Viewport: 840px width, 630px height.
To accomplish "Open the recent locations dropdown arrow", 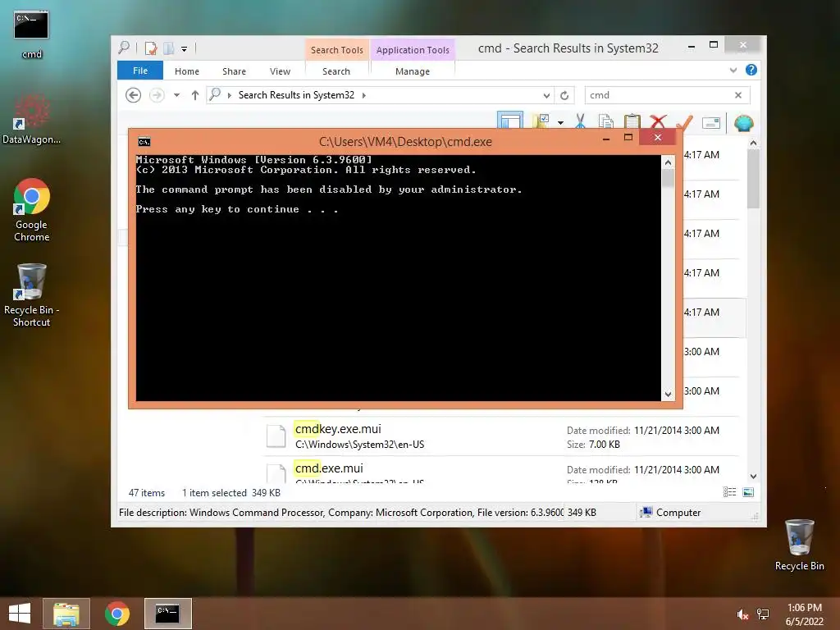I will click(176, 95).
